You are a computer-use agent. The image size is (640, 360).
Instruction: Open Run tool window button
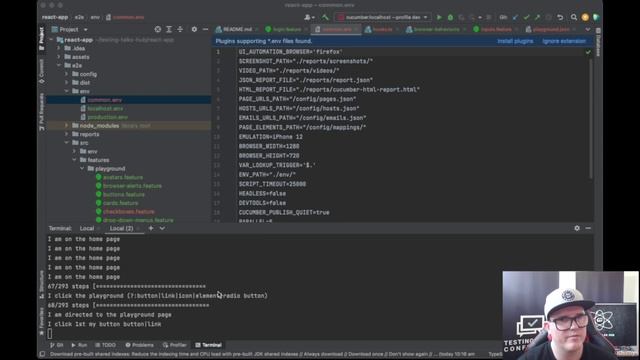pyautogui.click(x=79, y=345)
